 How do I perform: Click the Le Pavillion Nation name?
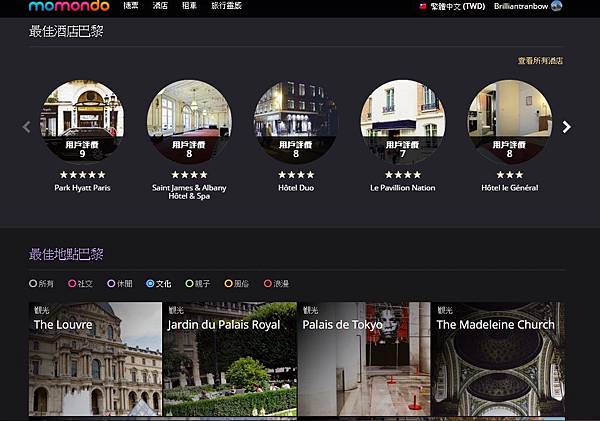pos(403,188)
